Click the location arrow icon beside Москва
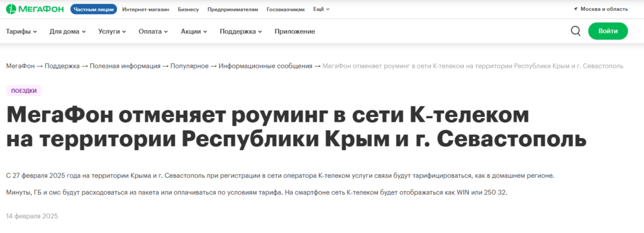 tap(575, 9)
